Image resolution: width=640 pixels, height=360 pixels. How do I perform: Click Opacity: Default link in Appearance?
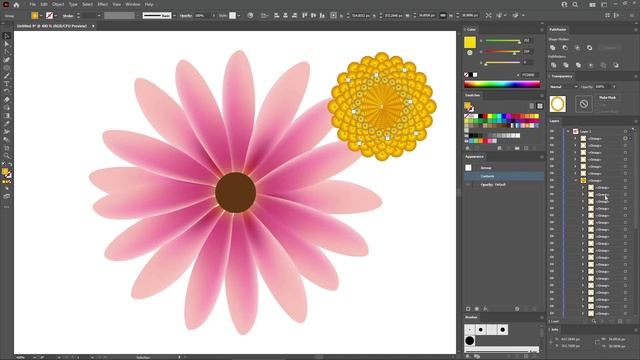[493, 184]
